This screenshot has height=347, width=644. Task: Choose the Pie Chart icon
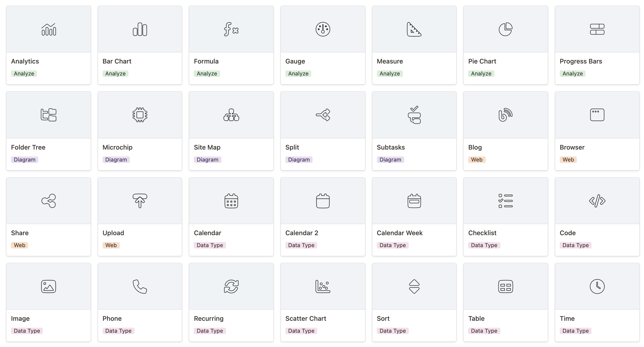point(505,29)
